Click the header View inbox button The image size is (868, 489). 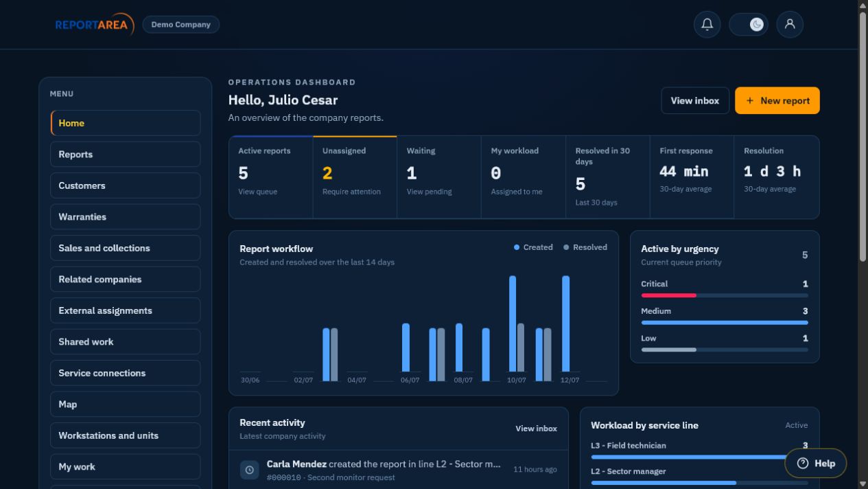(x=695, y=100)
